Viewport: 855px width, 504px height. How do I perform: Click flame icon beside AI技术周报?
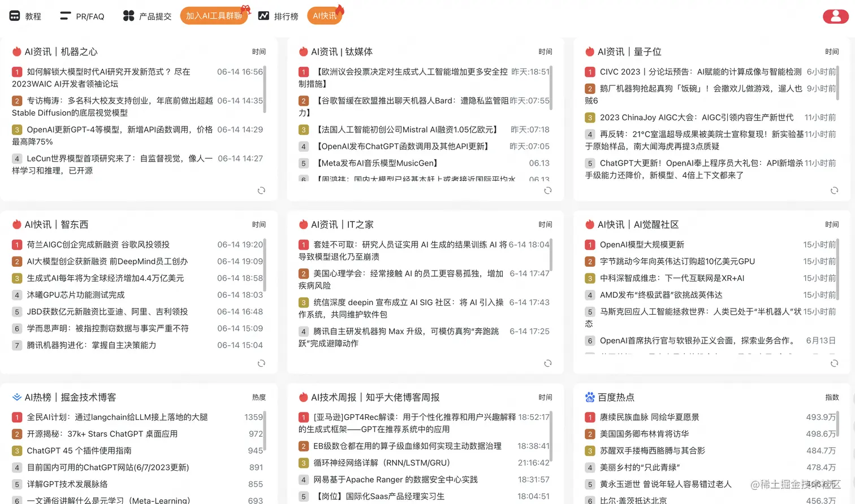click(x=304, y=397)
